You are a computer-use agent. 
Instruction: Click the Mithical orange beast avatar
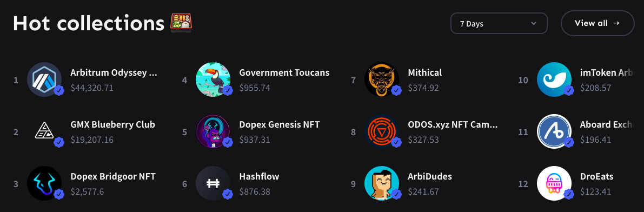pos(382,79)
